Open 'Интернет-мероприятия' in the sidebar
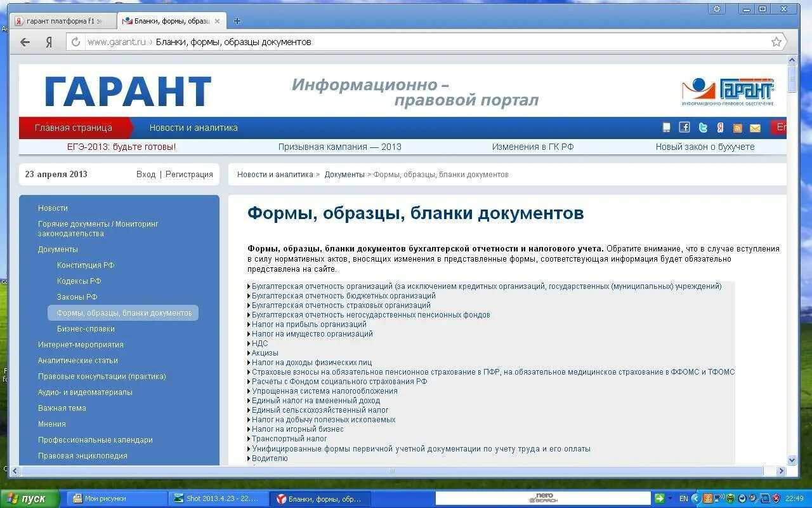Viewport: 812px width, 508px height. [81, 345]
